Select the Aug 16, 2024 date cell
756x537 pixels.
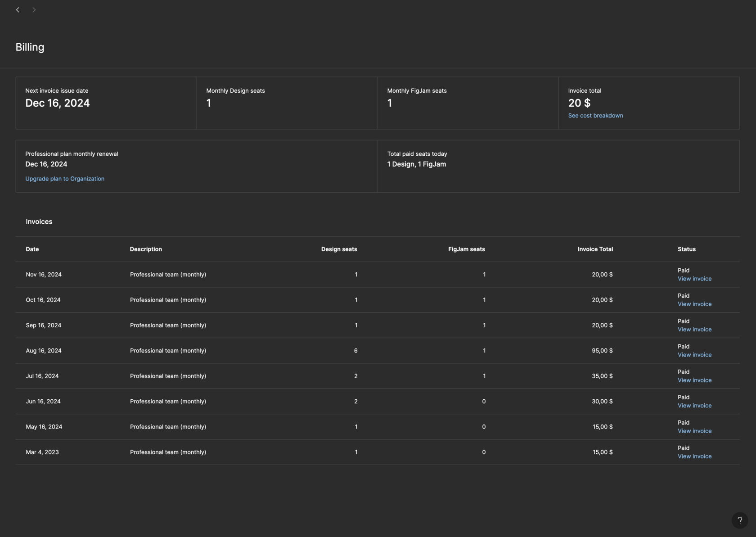[x=44, y=351]
